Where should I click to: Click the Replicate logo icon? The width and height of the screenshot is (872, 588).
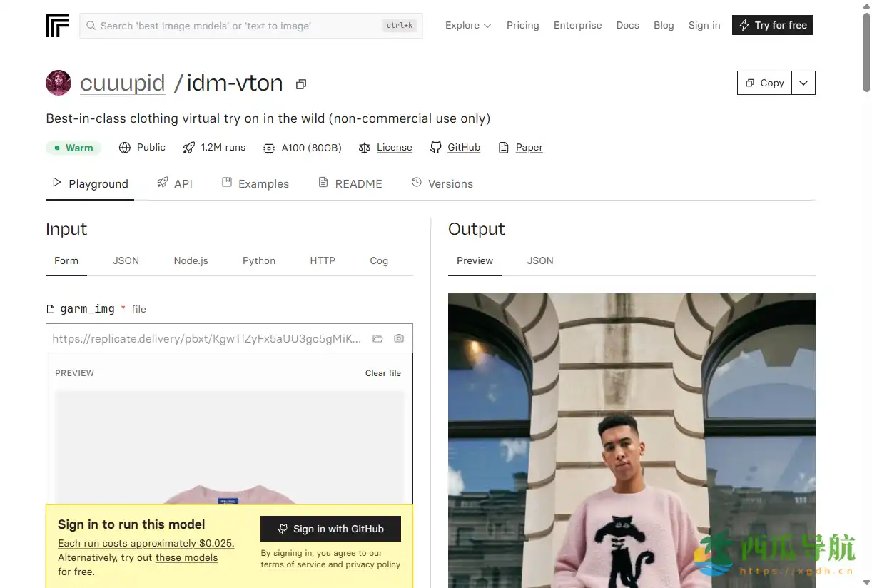57,25
